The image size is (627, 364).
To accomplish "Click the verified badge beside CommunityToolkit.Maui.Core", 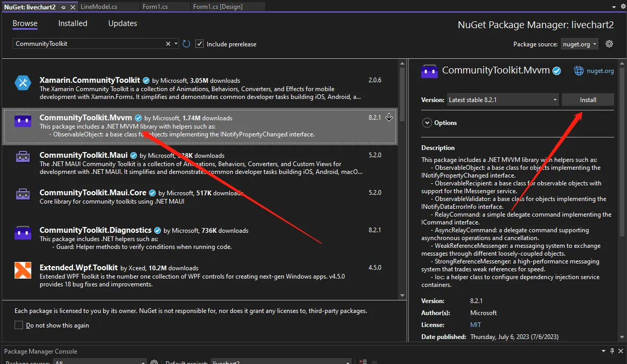I will 153,193.
